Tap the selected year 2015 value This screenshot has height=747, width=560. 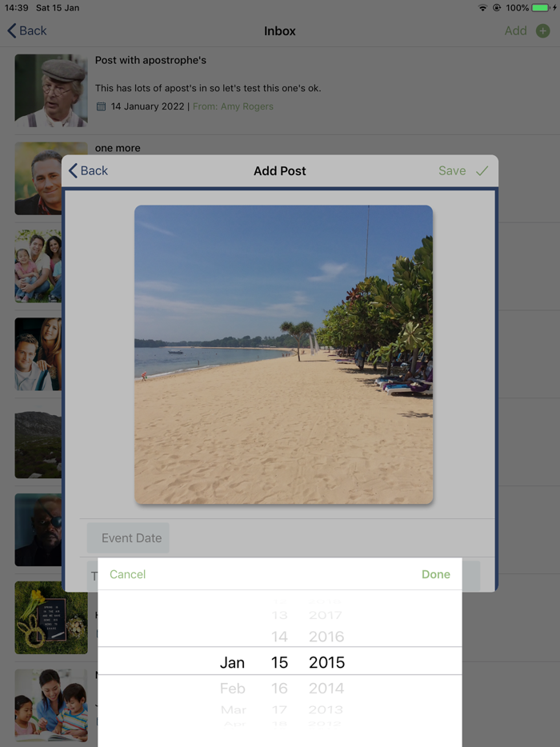tap(326, 662)
